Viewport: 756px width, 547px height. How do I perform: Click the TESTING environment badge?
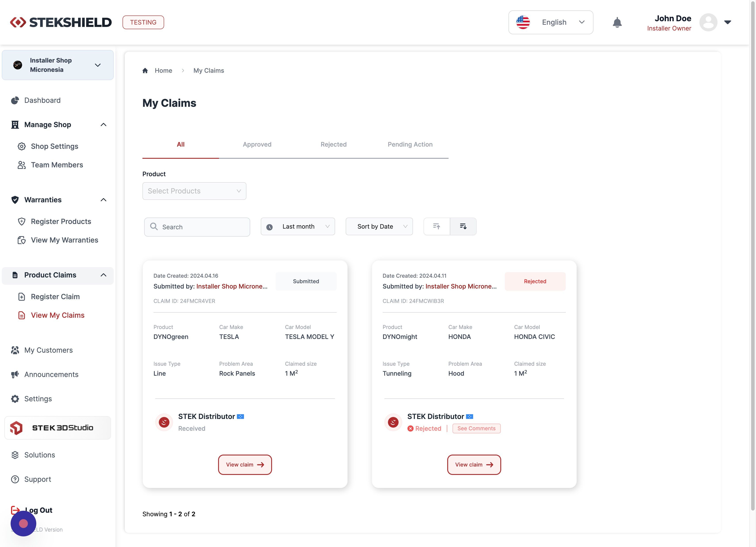click(143, 22)
